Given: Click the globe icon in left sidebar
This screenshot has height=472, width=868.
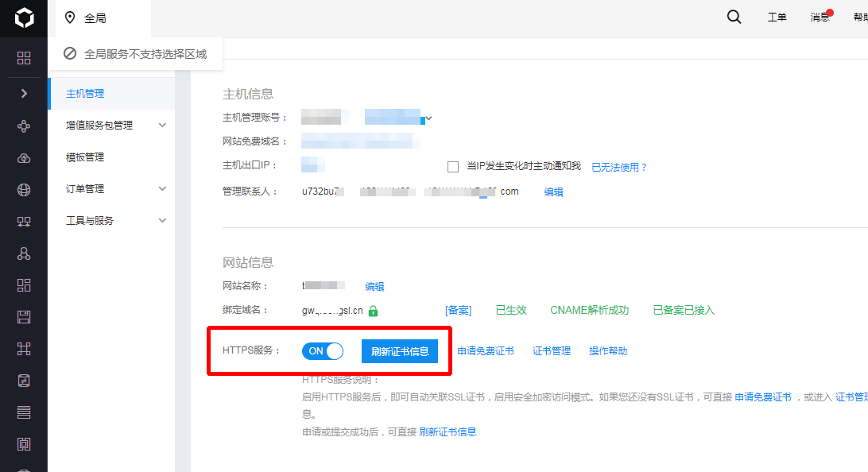Looking at the screenshot, I should 24,190.
